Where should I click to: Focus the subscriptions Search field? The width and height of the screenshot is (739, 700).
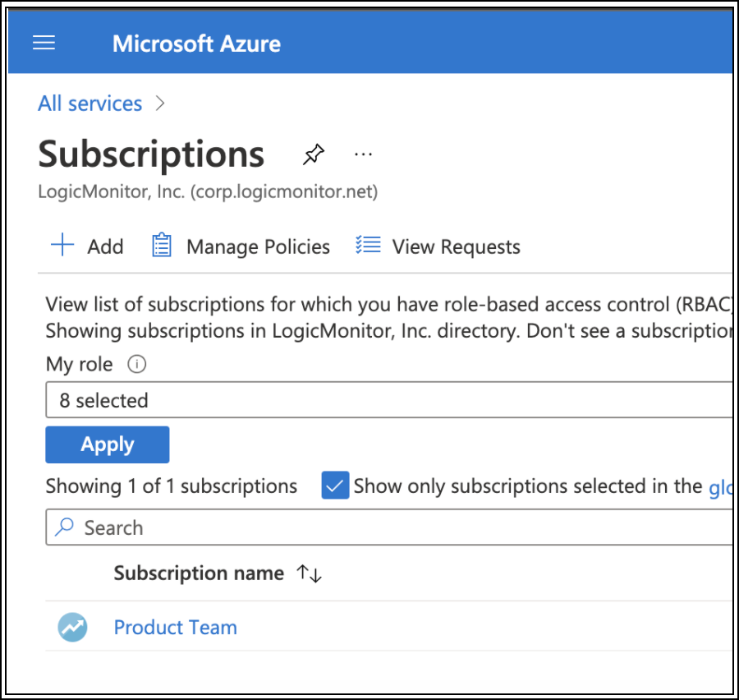point(389,527)
